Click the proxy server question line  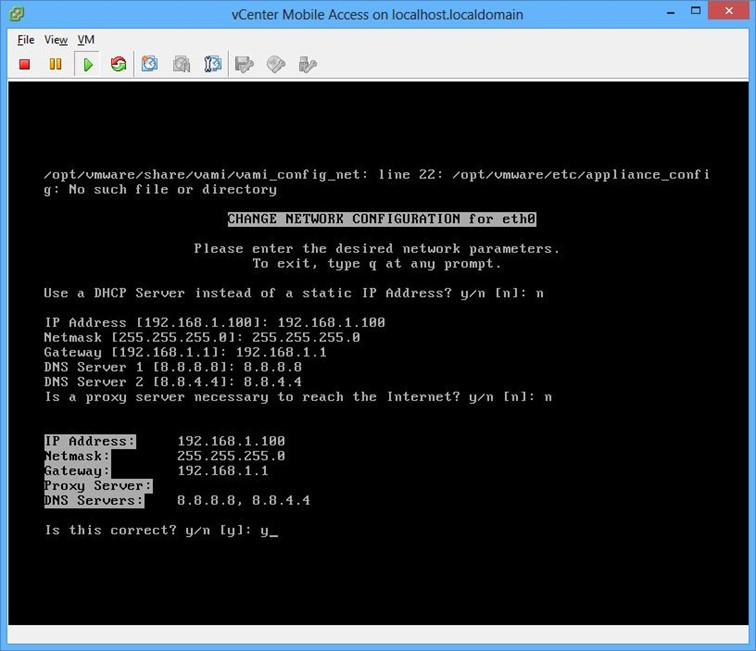pos(298,397)
